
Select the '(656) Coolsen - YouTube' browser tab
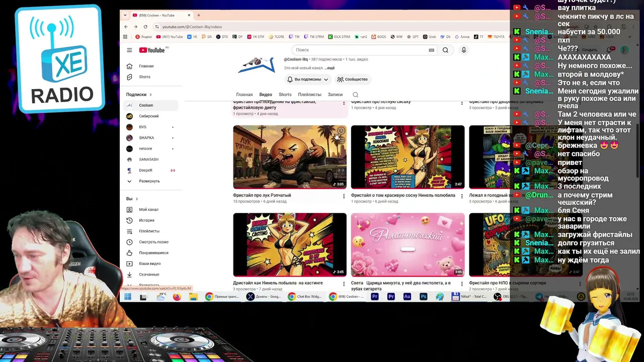tap(160, 15)
